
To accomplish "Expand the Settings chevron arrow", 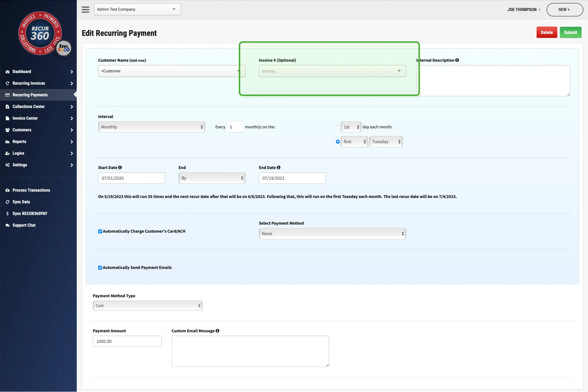I will click(x=72, y=165).
